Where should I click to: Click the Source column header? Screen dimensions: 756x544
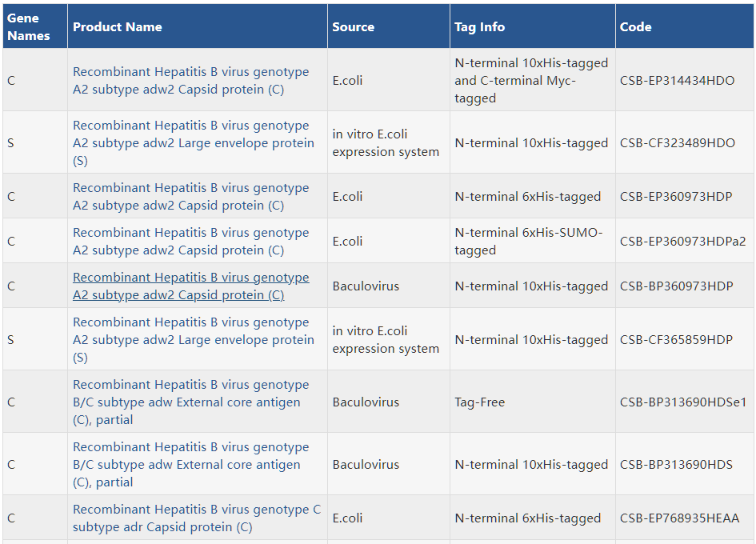tap(353, 27)
